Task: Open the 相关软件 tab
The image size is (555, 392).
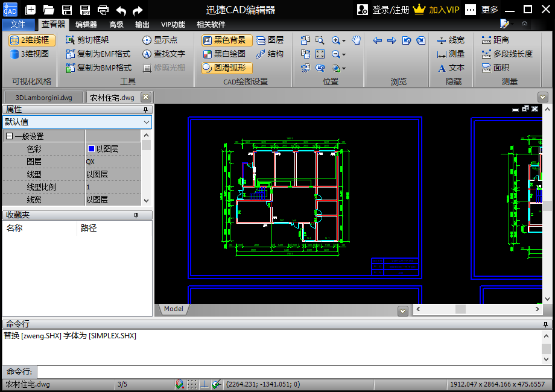Action: tap(211, 24)
